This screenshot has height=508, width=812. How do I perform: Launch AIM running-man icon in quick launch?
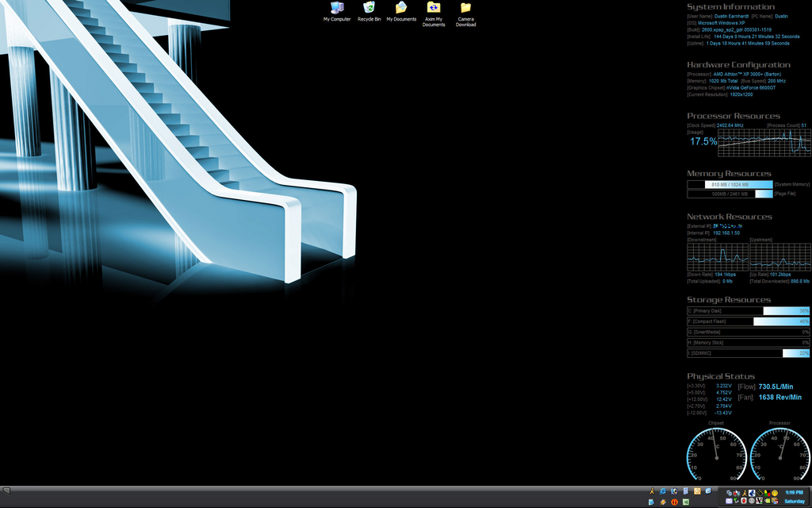[x=652, y=491]
